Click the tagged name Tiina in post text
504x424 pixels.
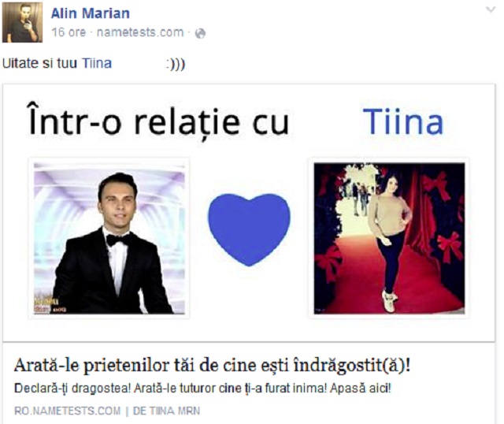[97, 63]
